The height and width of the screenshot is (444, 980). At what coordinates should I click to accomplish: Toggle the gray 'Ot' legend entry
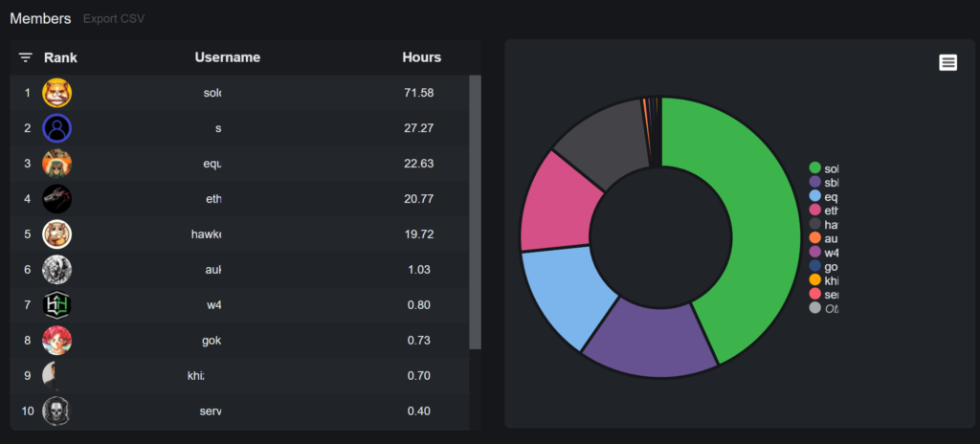pyautogui.click(x=824, y=308)
